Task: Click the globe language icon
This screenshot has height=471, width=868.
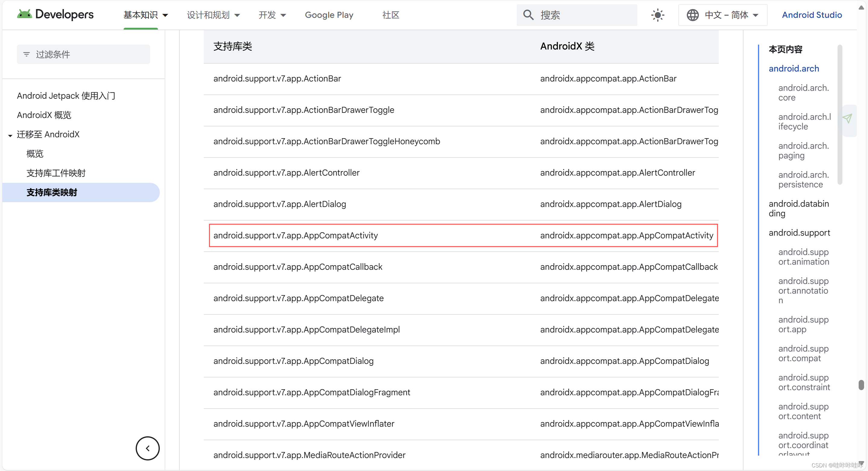Action: 693,15
